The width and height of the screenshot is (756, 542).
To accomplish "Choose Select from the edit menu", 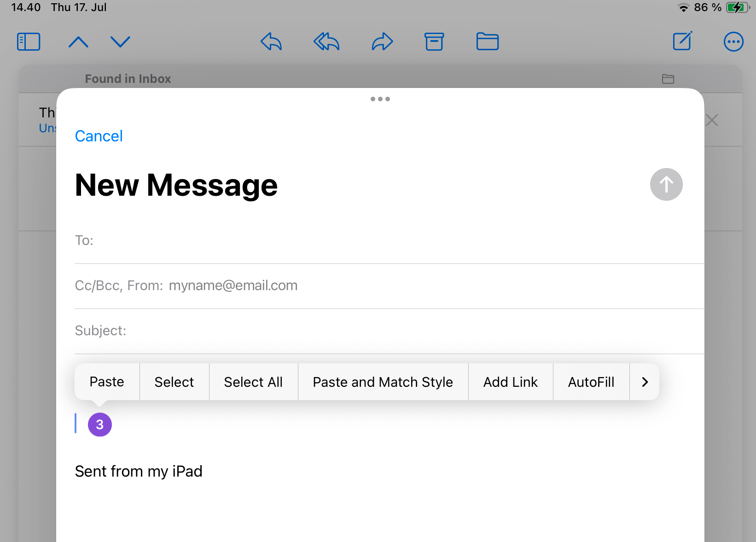I will [x=174, y=382].
